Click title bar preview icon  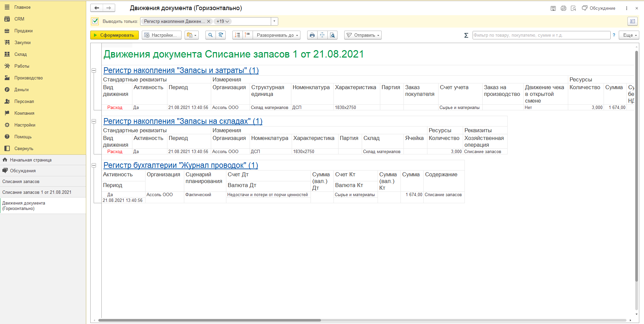pyautogui.click(x=573, y=8)
